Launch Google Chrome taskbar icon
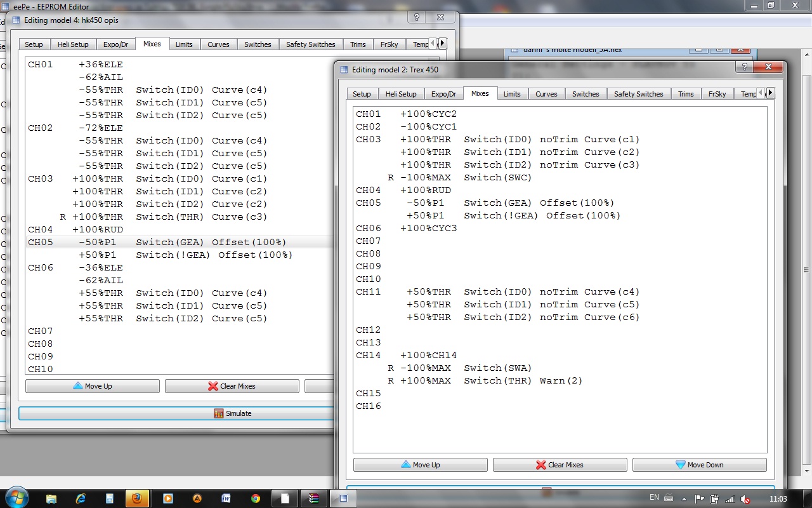 pyautogui.click(x=256, y=498)
